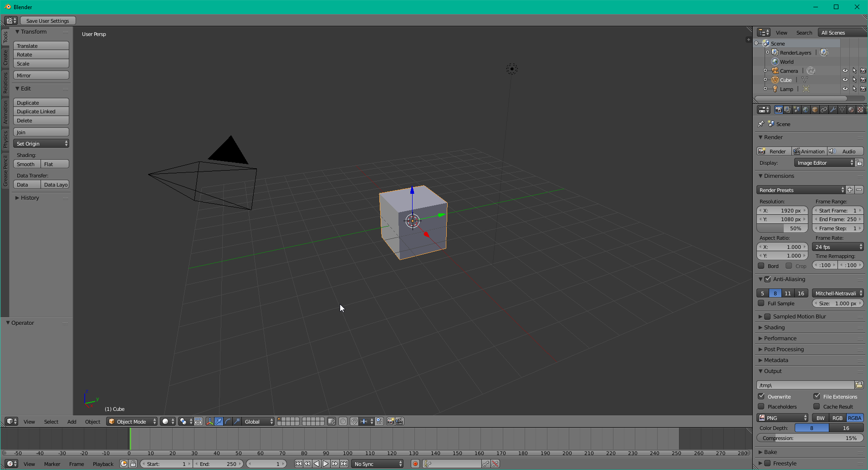Click the play animation forward button
Viewport: 868px width, 470px height.
click(x=326, y=464)
